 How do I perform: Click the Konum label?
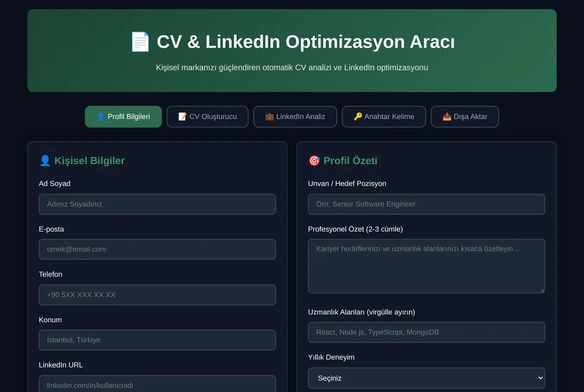click(x=50, y=320)
